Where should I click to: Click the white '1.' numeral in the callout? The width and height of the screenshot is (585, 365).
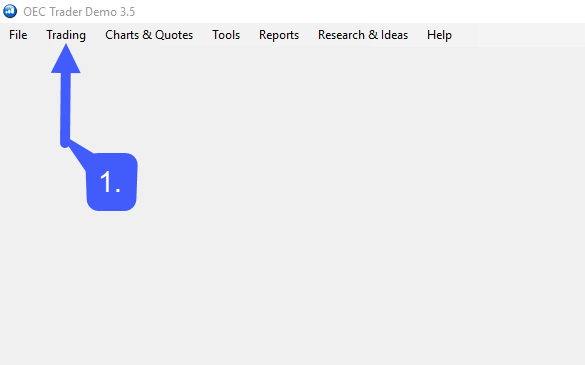110,182
